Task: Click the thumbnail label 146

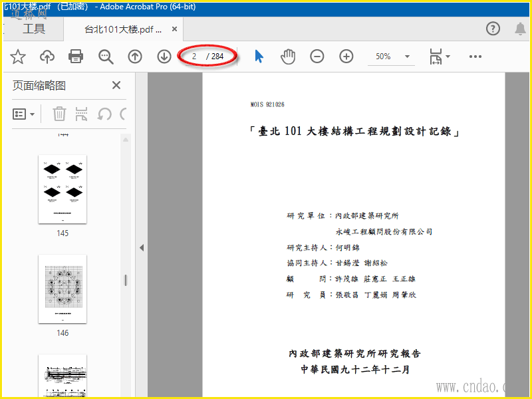Action: click(63, 333)
